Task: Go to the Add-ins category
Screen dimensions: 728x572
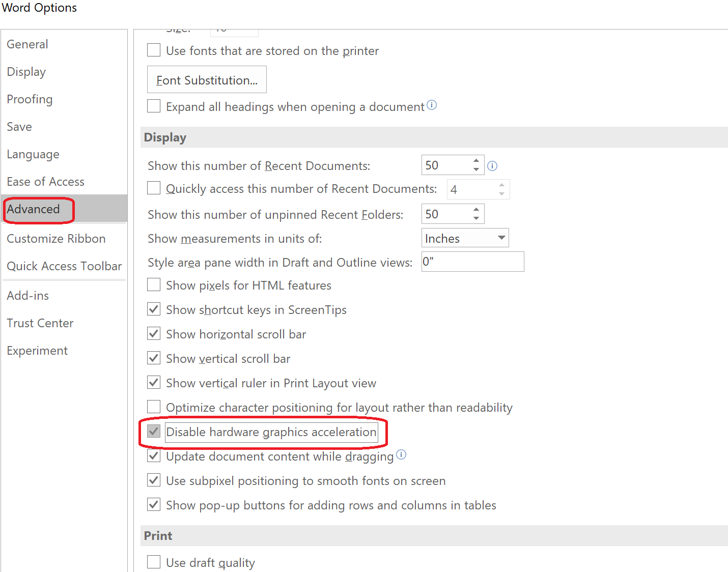Action: click(x=64, y=296)
